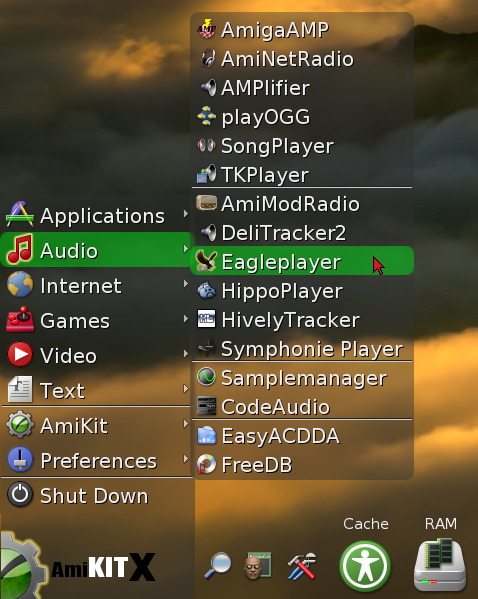Launch HivelyTracker from the Audio submenu

click(302, 319)
